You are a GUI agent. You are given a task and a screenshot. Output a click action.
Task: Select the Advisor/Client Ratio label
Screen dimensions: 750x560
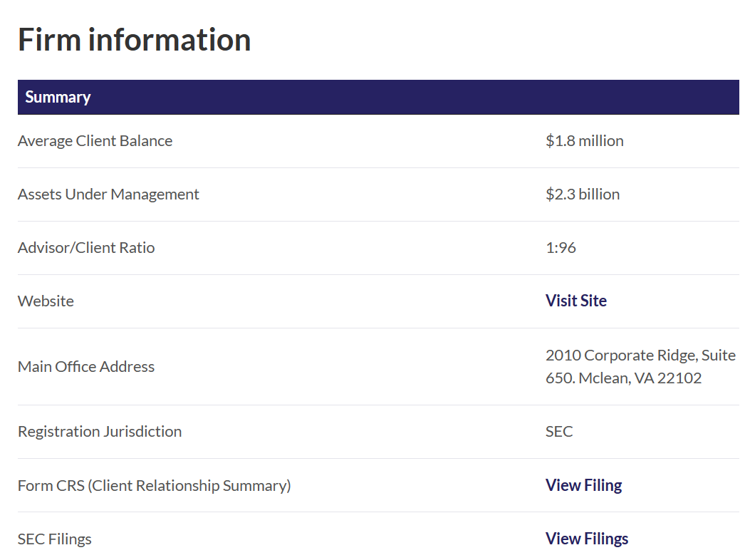click(x=86, y=248)
